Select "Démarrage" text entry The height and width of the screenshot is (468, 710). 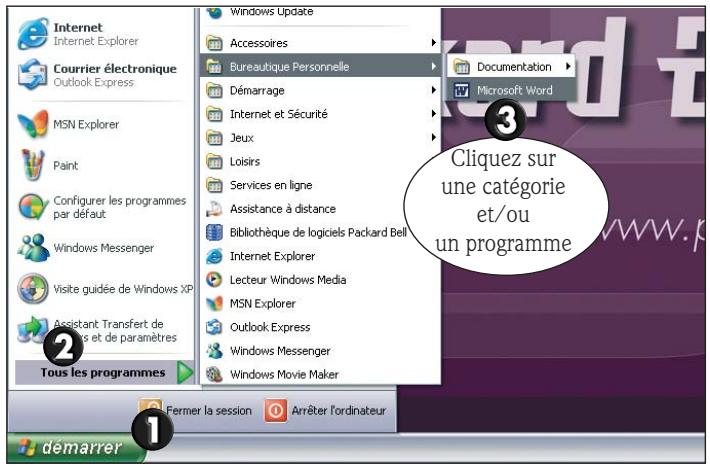point(257,91)
